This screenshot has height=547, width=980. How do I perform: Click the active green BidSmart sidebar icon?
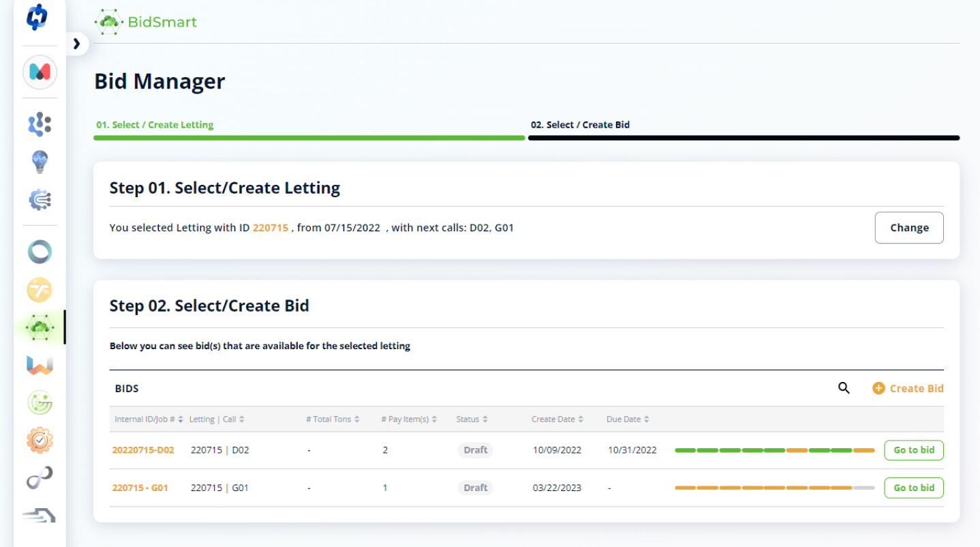pyautogui.click(x=40, y=328)
